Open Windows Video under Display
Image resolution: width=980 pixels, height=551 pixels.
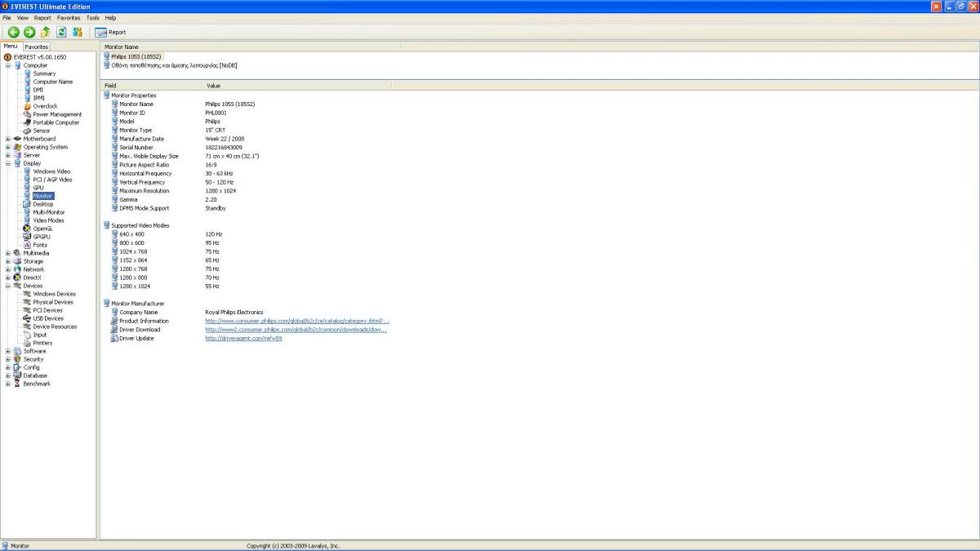click(x=51, y=171)
